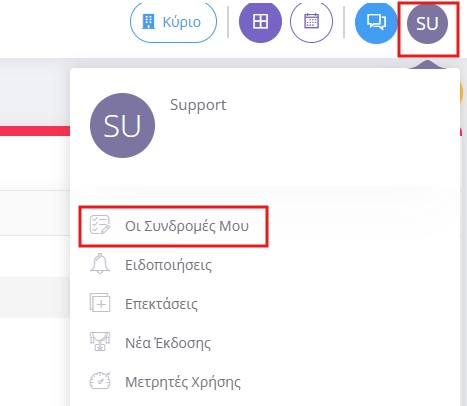Viewport: 467px width, 406px height.
Task: Click the extensions plus-square icon
Action: (x=100, y=303)
